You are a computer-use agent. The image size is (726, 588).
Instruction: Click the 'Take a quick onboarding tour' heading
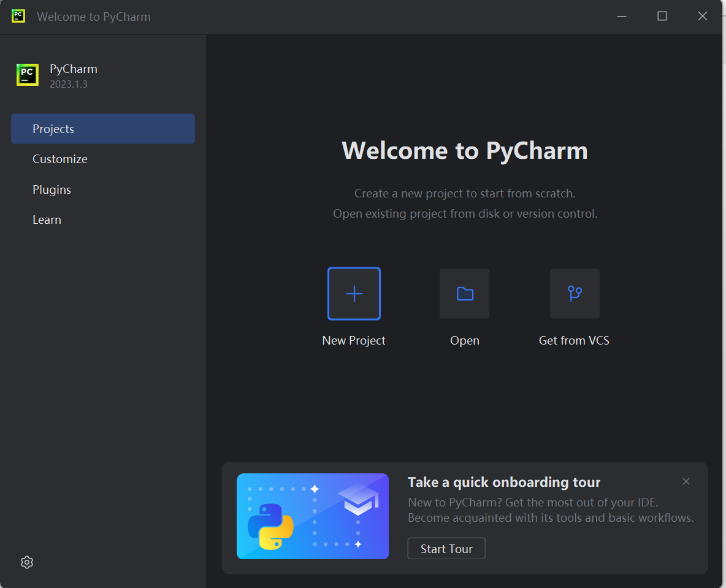click(504, 482)
